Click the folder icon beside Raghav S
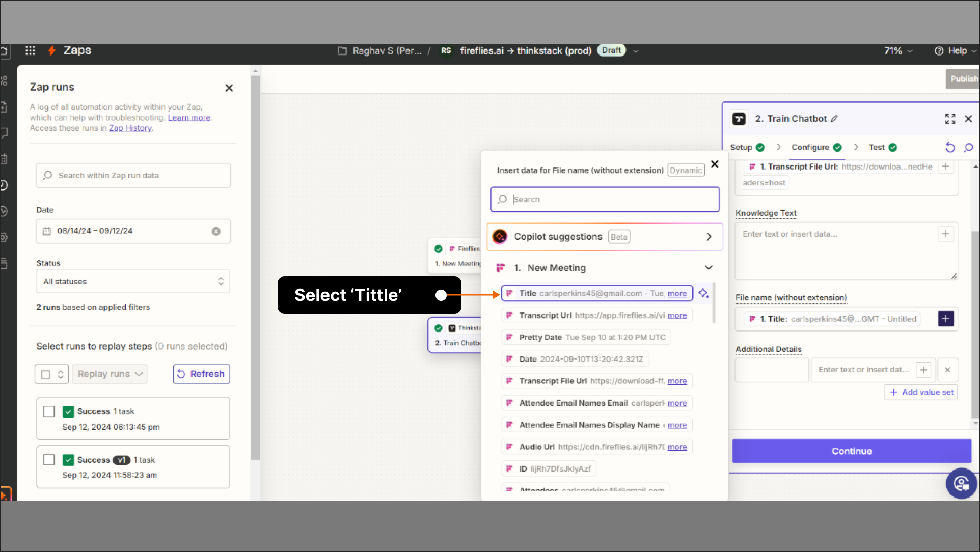The height and width of the screenshot is (552, 980). click(342, 51)
